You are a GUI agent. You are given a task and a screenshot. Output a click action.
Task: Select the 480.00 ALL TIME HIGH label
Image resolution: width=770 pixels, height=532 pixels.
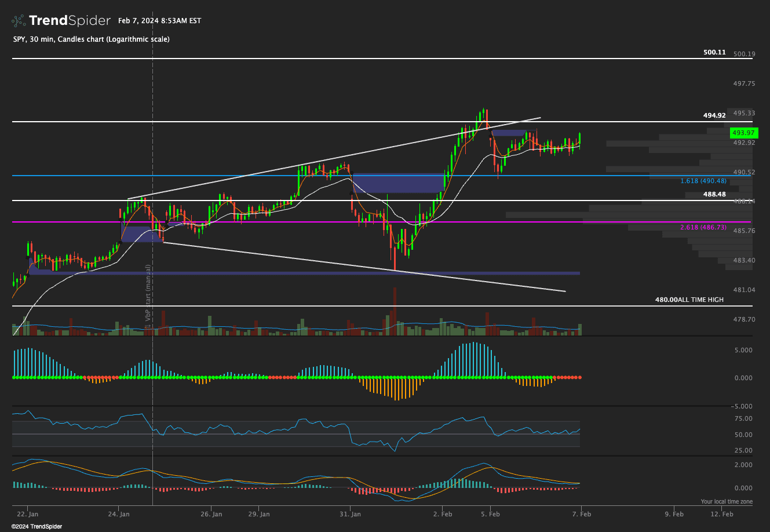click(688, 300)
